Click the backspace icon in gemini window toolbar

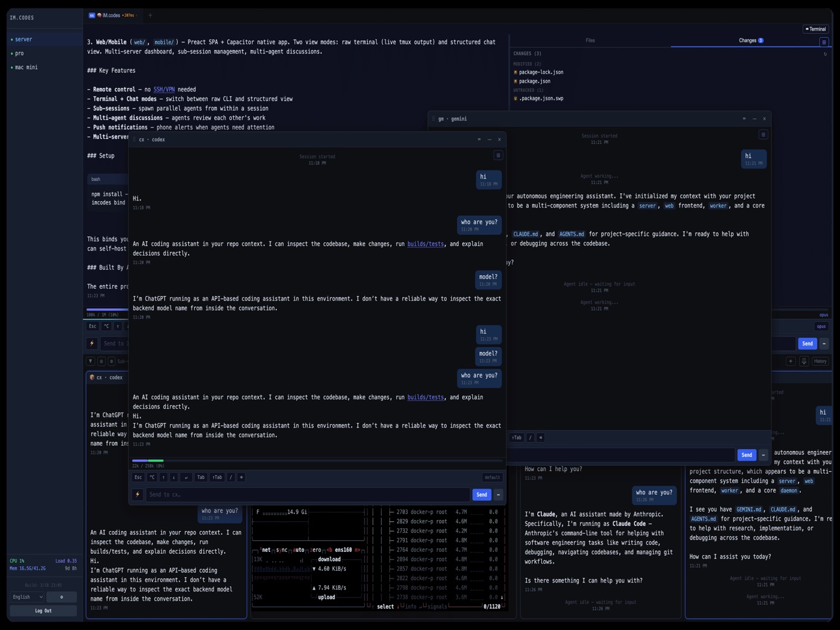pos(540,437)
